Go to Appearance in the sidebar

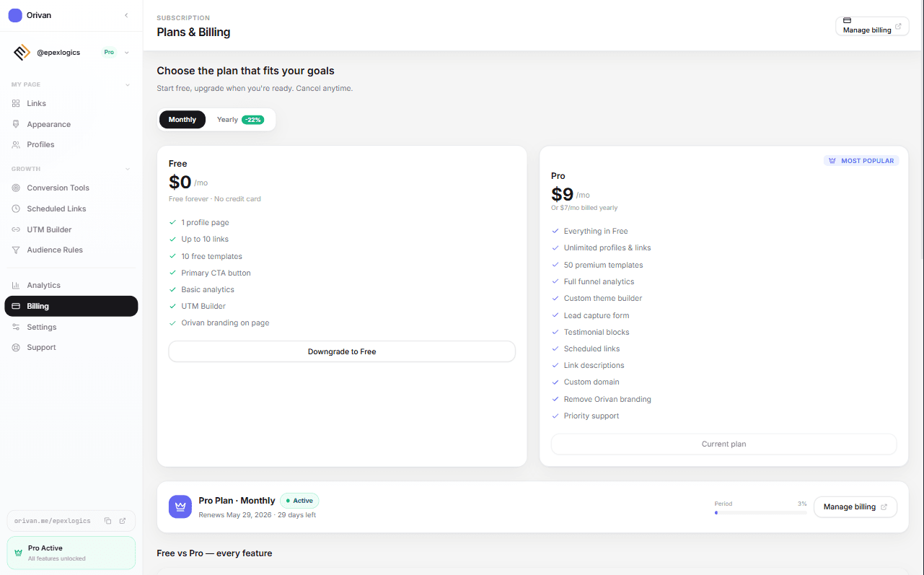pyautogui.click(x=71, y=124)
